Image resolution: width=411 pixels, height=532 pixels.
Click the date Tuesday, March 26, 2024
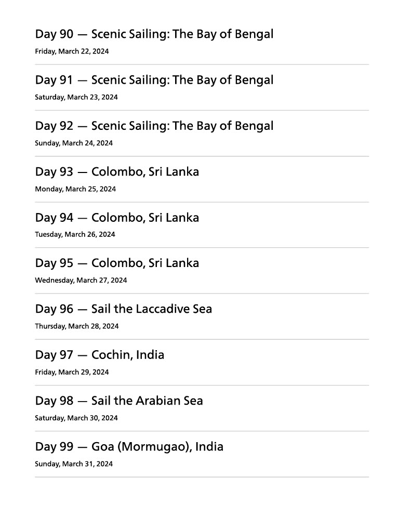coord(75,234)
